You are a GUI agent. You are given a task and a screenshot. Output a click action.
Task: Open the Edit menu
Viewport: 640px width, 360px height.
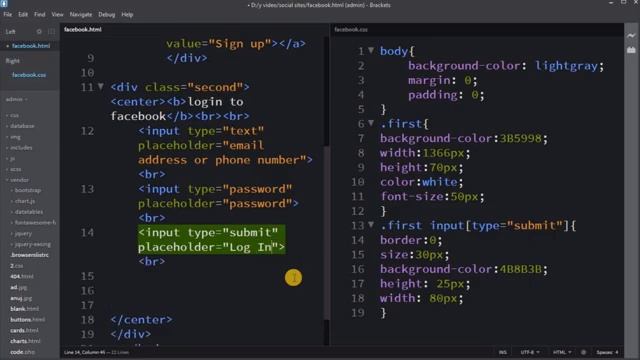(x=23, y=14)
